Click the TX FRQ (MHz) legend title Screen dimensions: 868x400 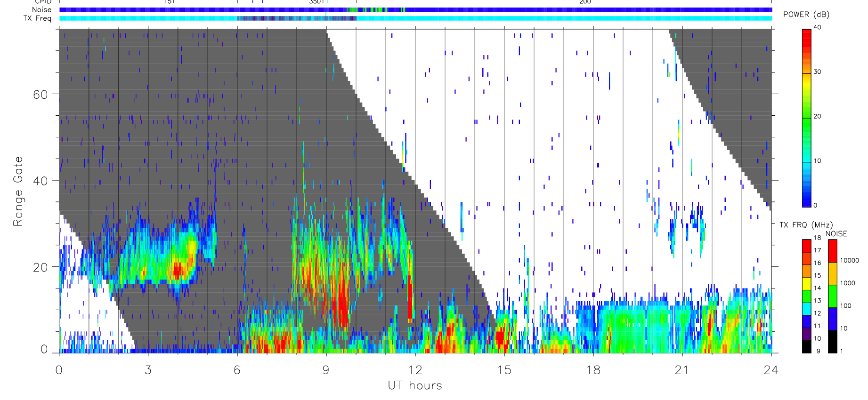pyautogui.click(x=806, y=225)
